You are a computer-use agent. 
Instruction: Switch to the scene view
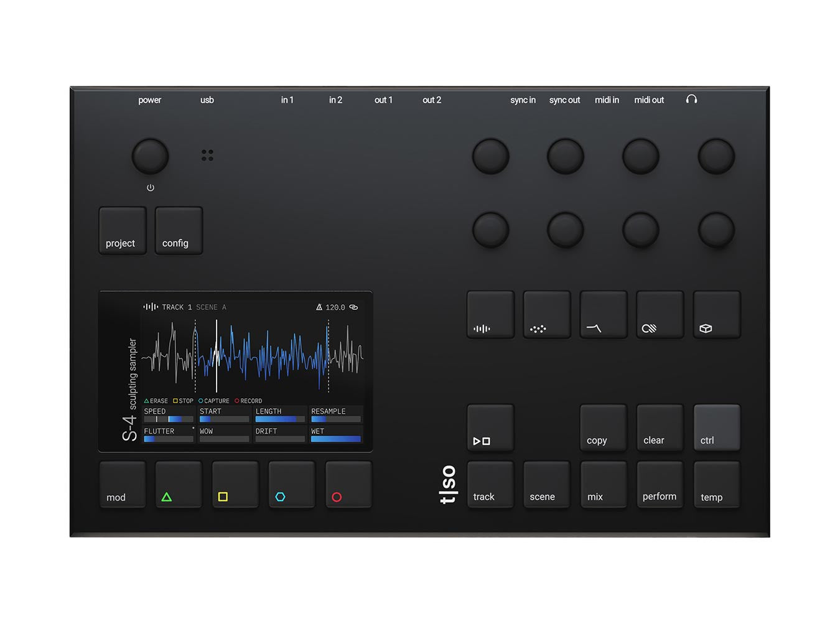point(546,485)
